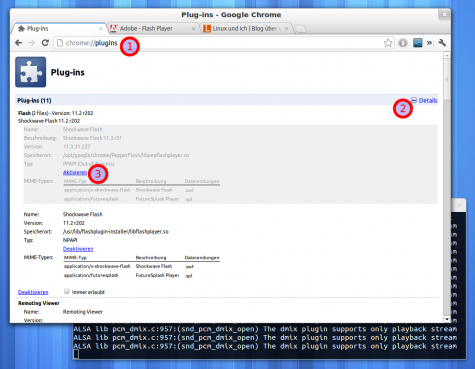The image size is (475, 369).
Task: Click the scrollbar down arrow
Action: pyautogui.click(x=447, y=319)
